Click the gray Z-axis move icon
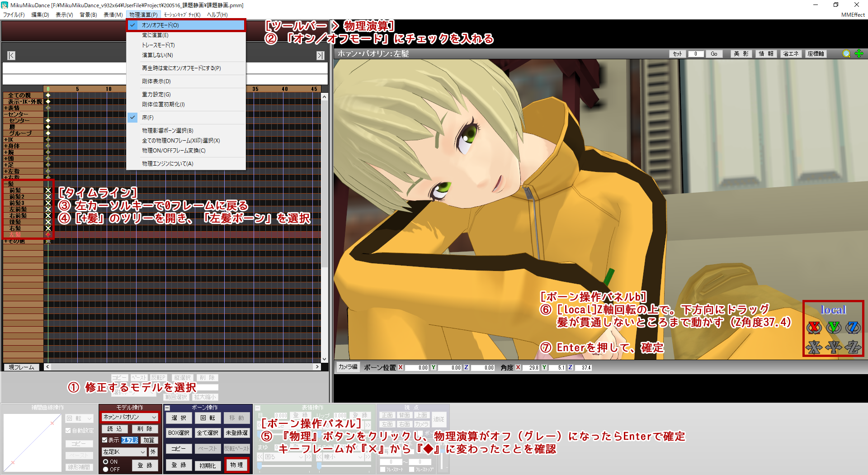This screenshot has height=475, width=868. (853, 347)
